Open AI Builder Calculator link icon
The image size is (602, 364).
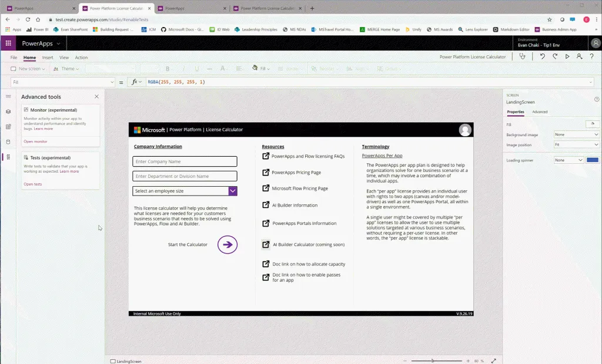[266, 244]
